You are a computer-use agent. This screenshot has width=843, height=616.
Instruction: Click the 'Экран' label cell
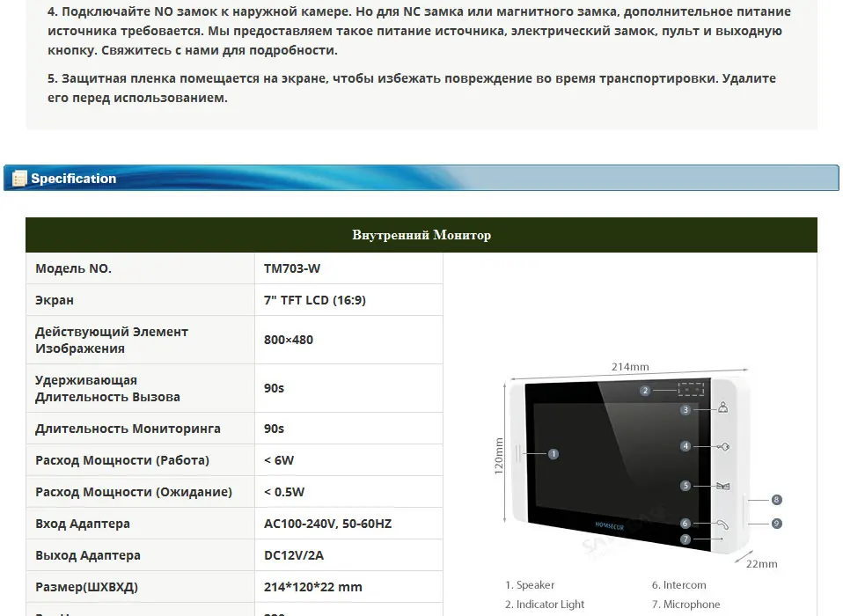140,300
